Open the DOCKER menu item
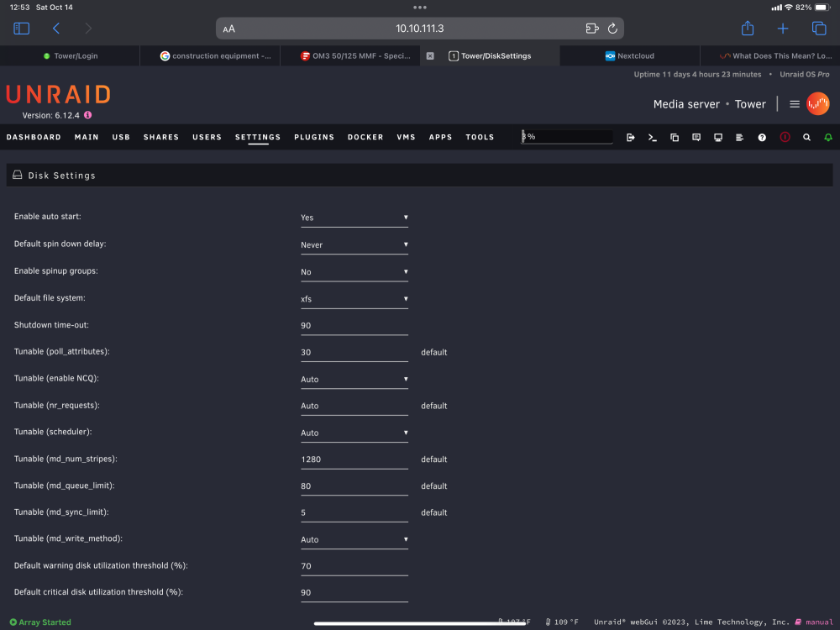This screenshot has width=840, height=630. [365, 137]
